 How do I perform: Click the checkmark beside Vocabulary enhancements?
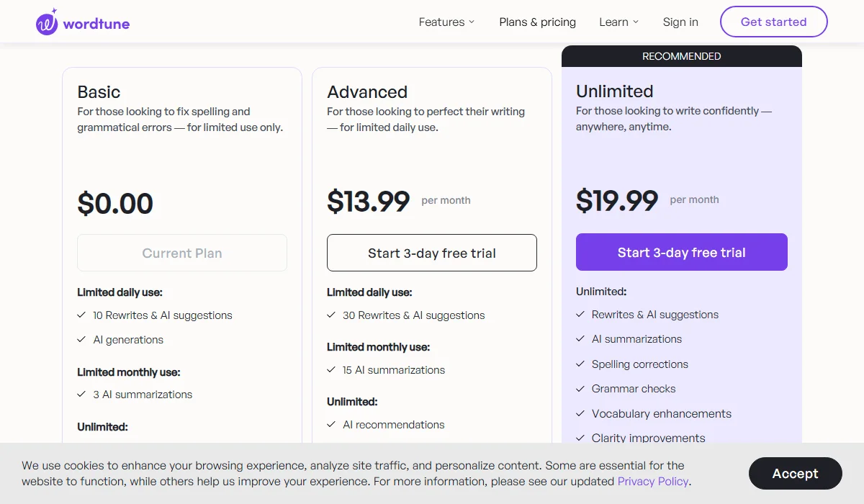click(x=580, y=414)
